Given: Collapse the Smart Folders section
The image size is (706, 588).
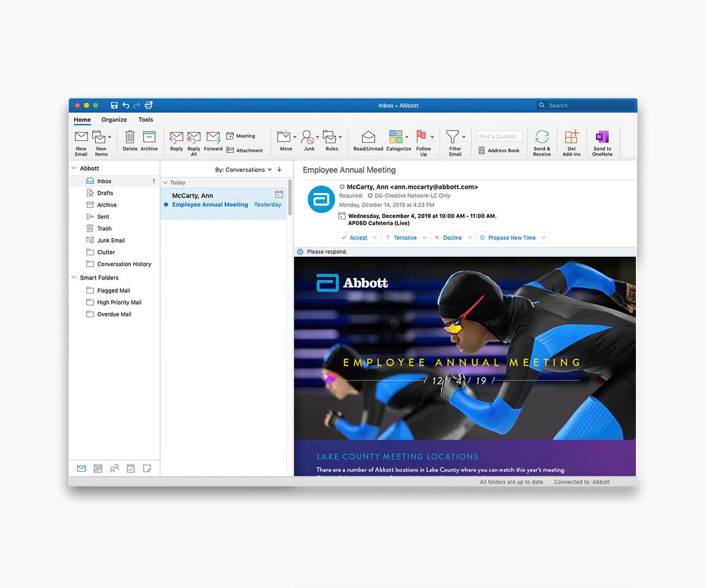Looking at the screenshot, I should point(74,277).
